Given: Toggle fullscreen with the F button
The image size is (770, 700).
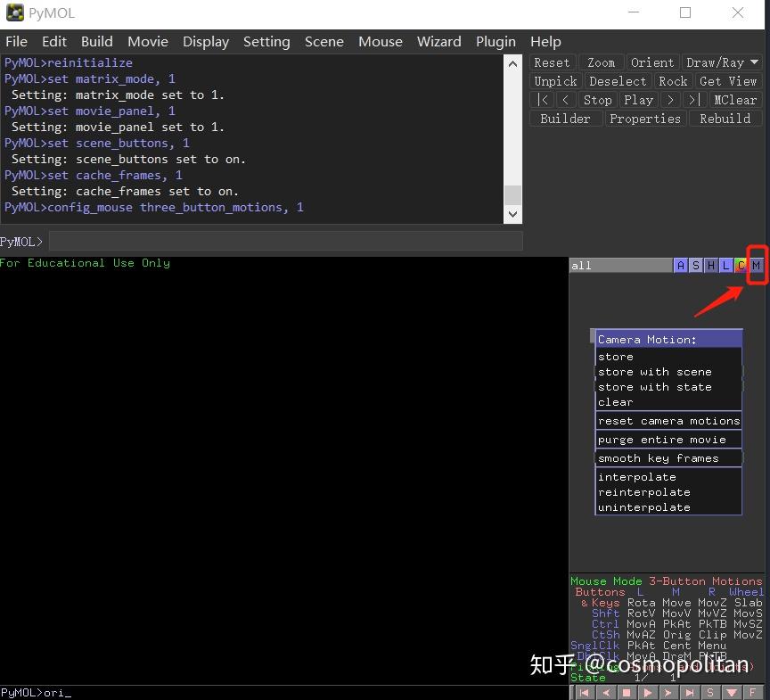Looking at the screenshot, I should pos(753,692).
